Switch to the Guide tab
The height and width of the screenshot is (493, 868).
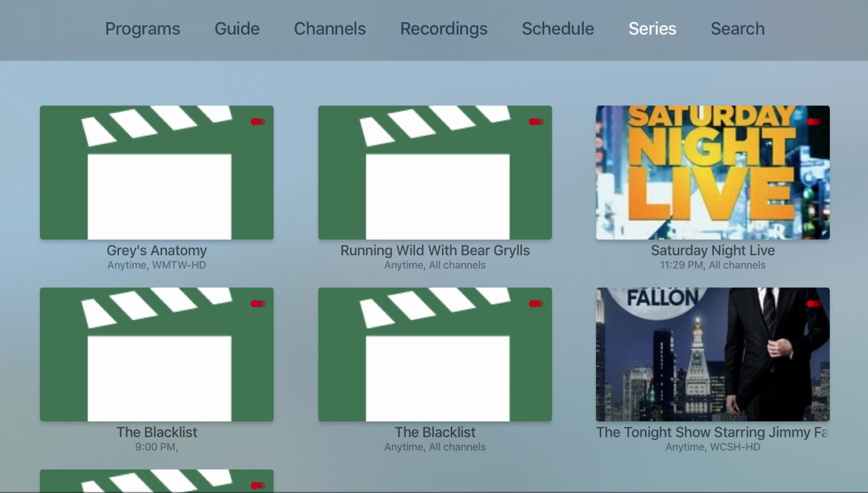coord(237,29)
